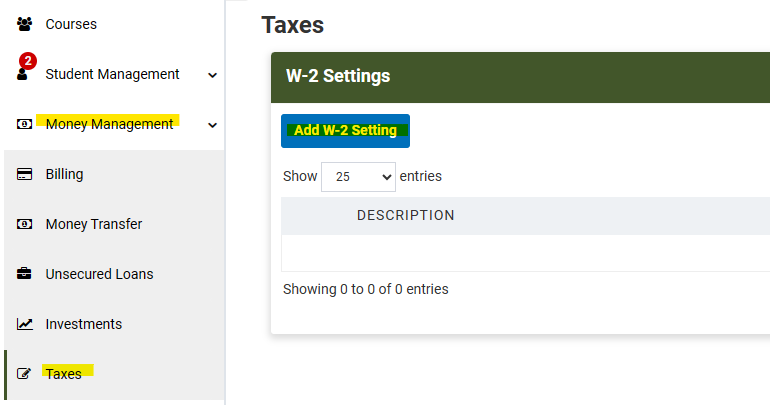Click the Unsecured Loans briefcase icon
Screen dimensions: 770x405
click(25, 273)
